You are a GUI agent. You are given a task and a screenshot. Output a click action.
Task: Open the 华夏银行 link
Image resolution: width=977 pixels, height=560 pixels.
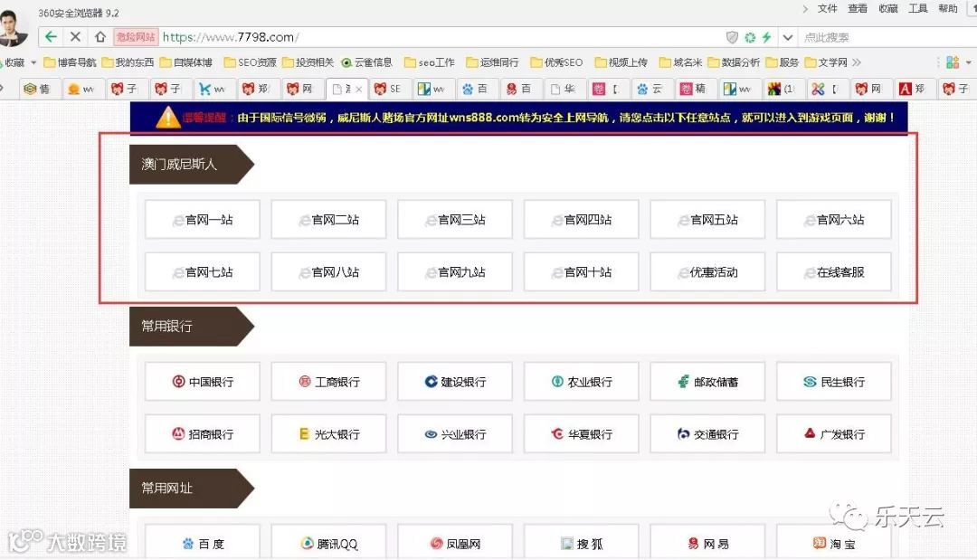coord(582,434)
